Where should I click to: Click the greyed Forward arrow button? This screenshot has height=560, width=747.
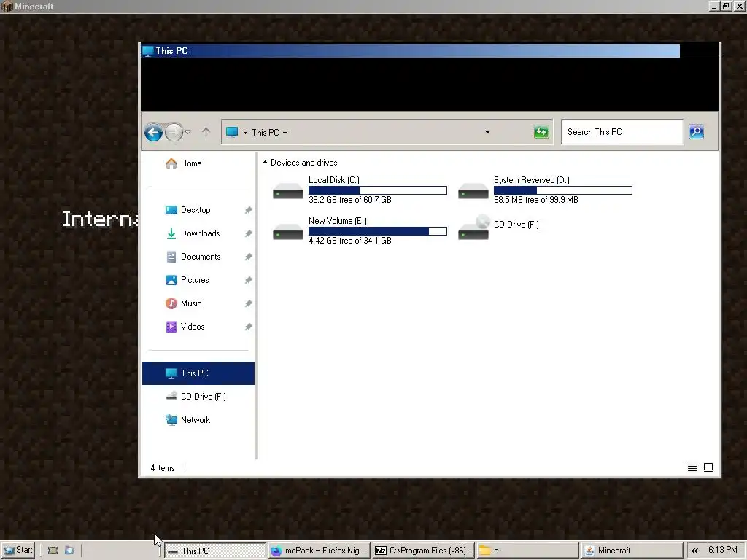(174, 132)
